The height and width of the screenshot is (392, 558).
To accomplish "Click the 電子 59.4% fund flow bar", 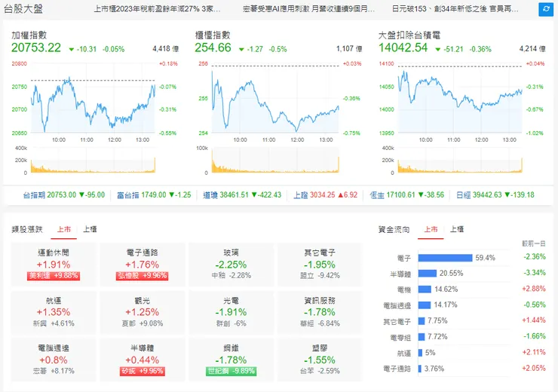I will (x=445, y=257).
